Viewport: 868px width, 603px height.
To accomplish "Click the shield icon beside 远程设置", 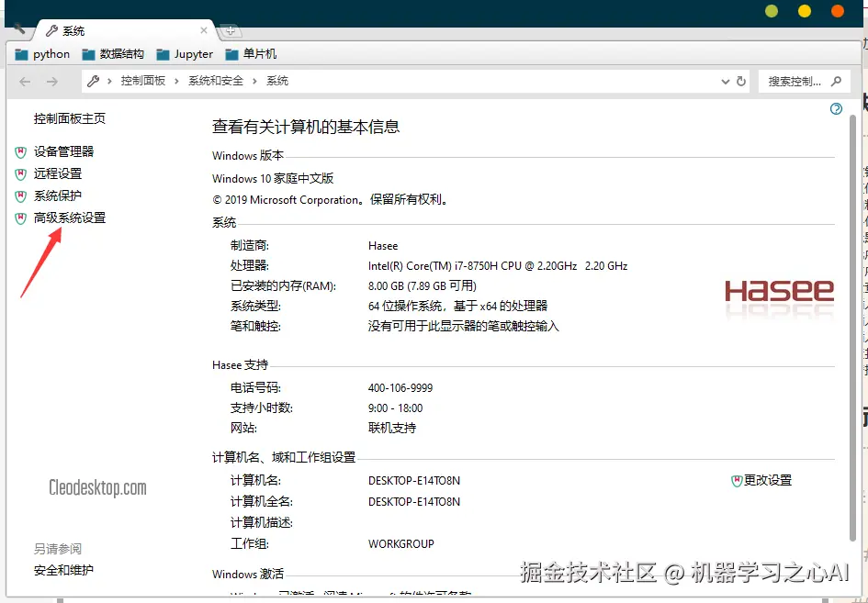I will coord(20,174).
